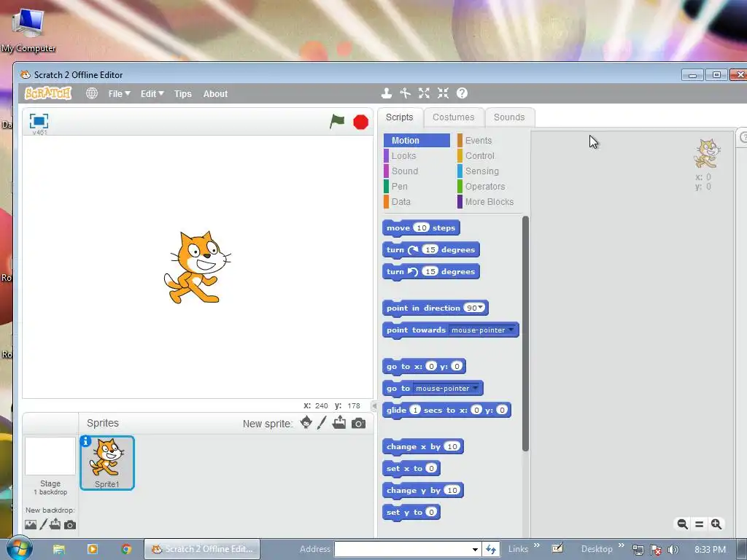747x560 pixels.
Task: Paint a new sprite with brush icon
Action: pyautogui.click(x=322, y=422)
